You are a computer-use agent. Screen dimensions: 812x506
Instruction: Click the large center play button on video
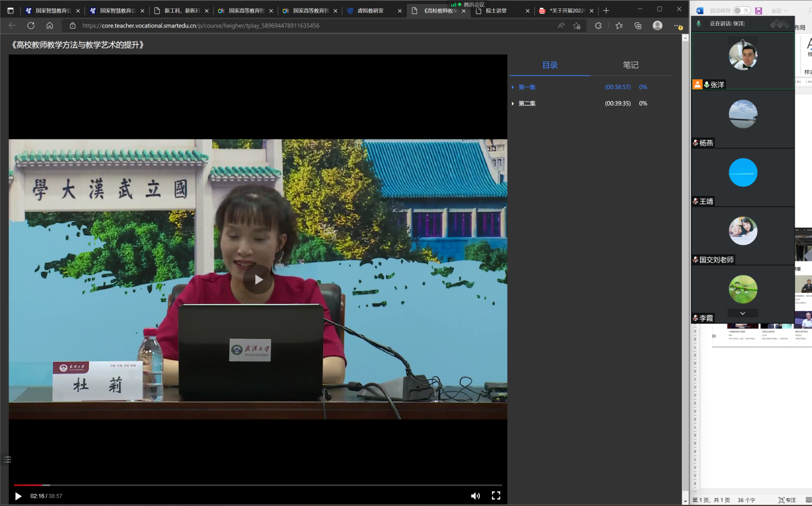coord(258,280)
